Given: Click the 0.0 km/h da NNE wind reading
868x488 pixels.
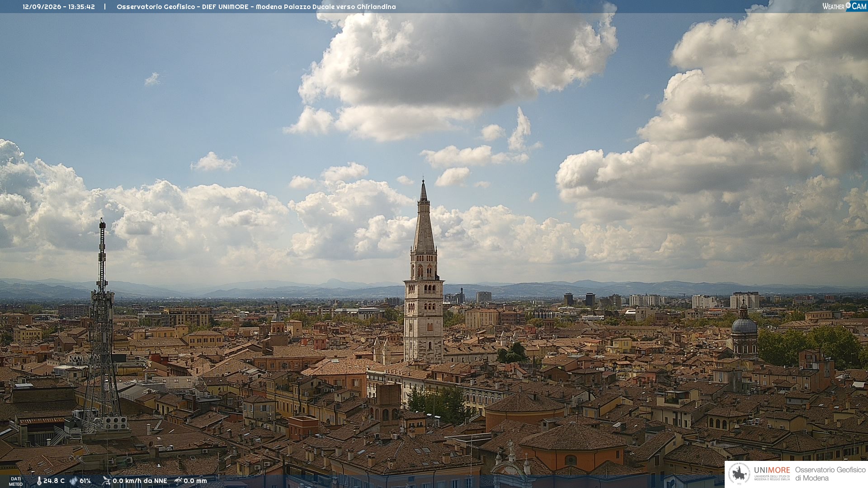Looking at the screenshot, I should coord(140,481).
